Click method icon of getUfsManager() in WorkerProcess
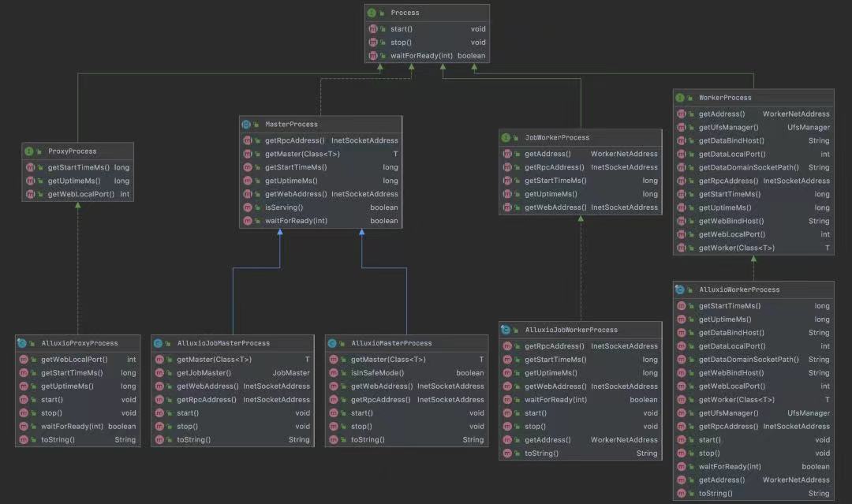Image resolution: width=852 pixels, height=504 pixels. 682,127
